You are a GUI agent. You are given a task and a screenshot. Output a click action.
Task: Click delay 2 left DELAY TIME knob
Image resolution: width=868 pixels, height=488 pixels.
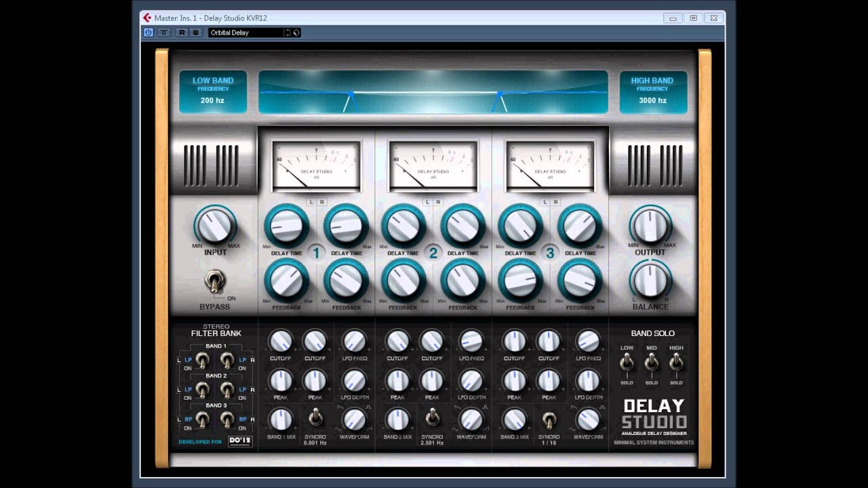tap(403, 227)
